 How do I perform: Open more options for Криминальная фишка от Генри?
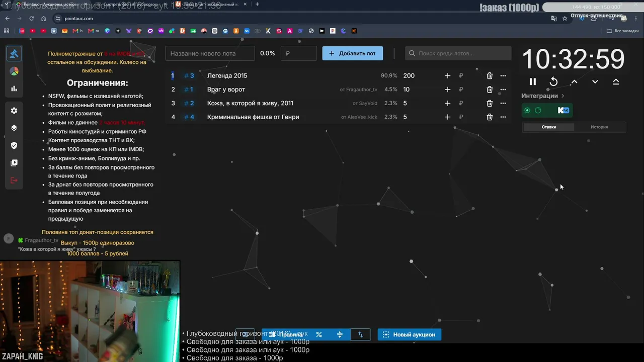click(503, 117)
